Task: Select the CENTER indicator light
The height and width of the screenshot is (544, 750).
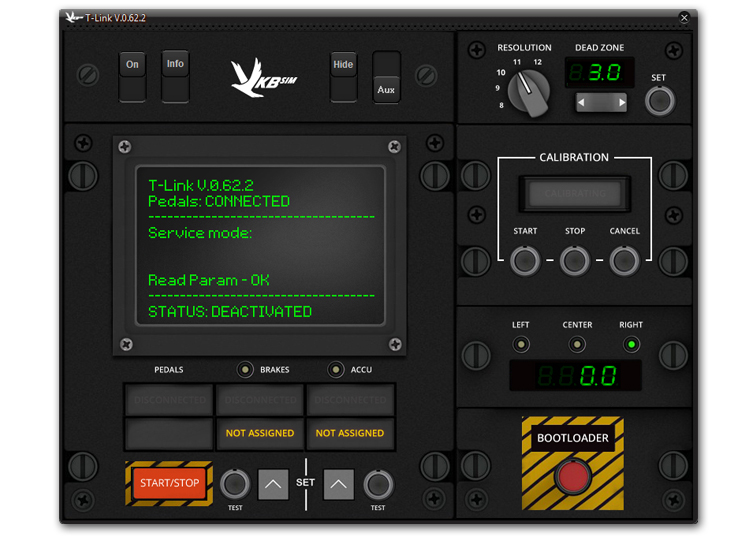Action: tap(577, 344)
